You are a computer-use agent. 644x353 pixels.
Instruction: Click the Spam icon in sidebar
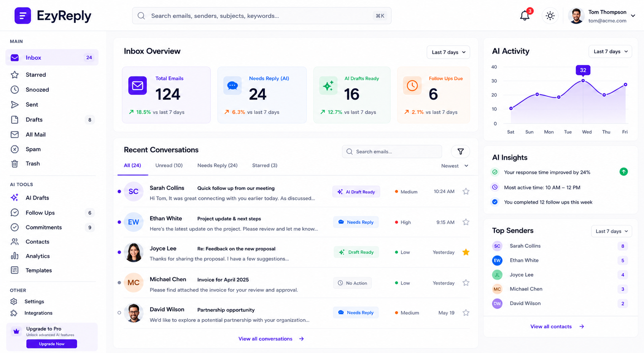click(x=14, y=149)
